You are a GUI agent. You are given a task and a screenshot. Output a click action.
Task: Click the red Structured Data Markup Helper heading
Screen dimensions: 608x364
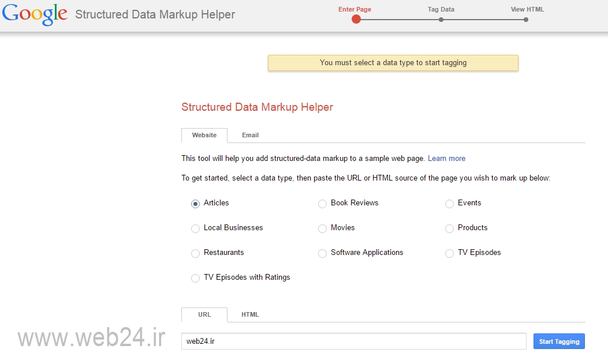(x=257, y=107)
